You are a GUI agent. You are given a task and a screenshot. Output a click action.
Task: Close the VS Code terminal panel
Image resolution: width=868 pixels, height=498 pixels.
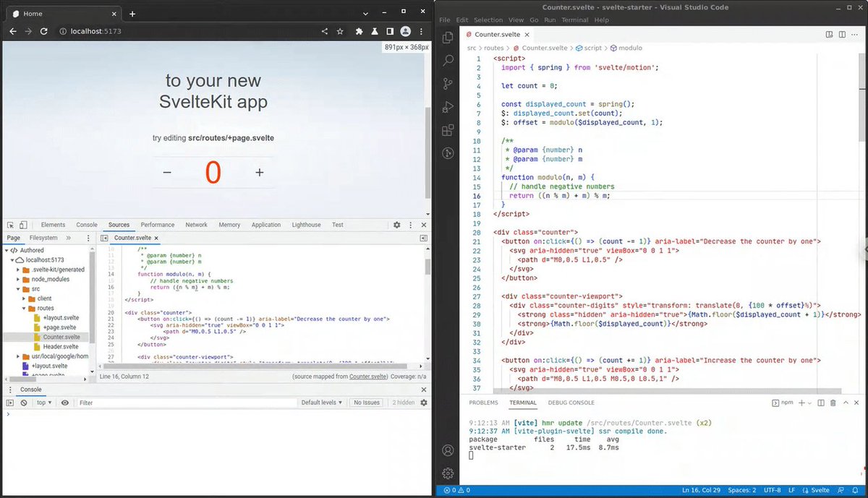click(x=858, y=403)
